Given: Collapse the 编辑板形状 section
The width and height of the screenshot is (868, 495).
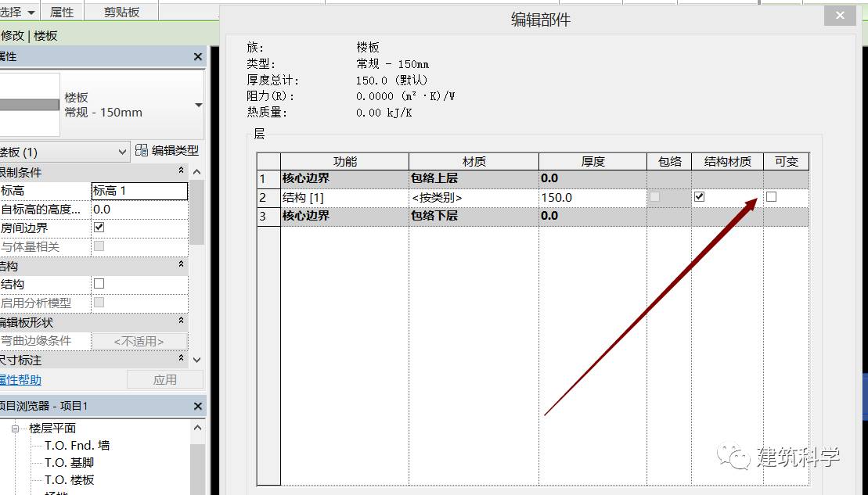Looking at the screenshot, I should pyautogui.click(x=181, y=321).
